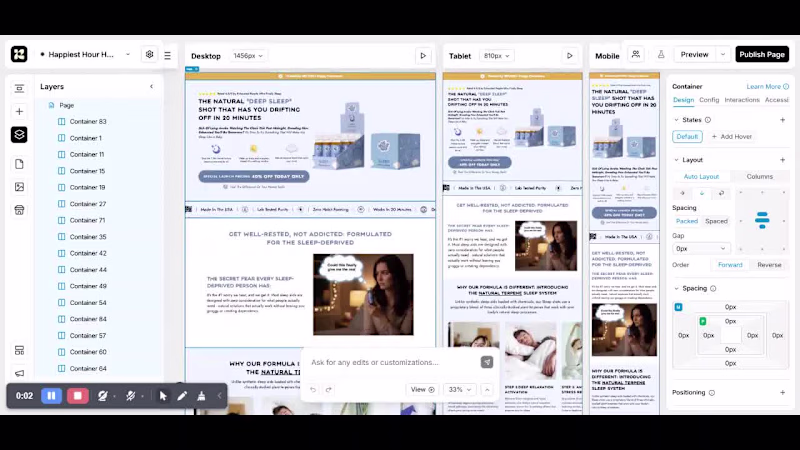Open the Preview options dropdown arrow
This screenshot has height=450, width=800.
coord(722,54)
